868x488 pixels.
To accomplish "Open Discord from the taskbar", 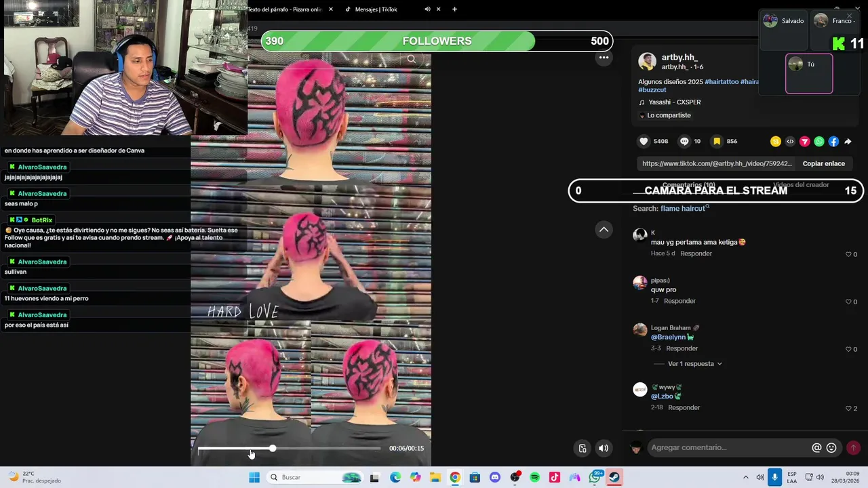I will pos(494,477).
